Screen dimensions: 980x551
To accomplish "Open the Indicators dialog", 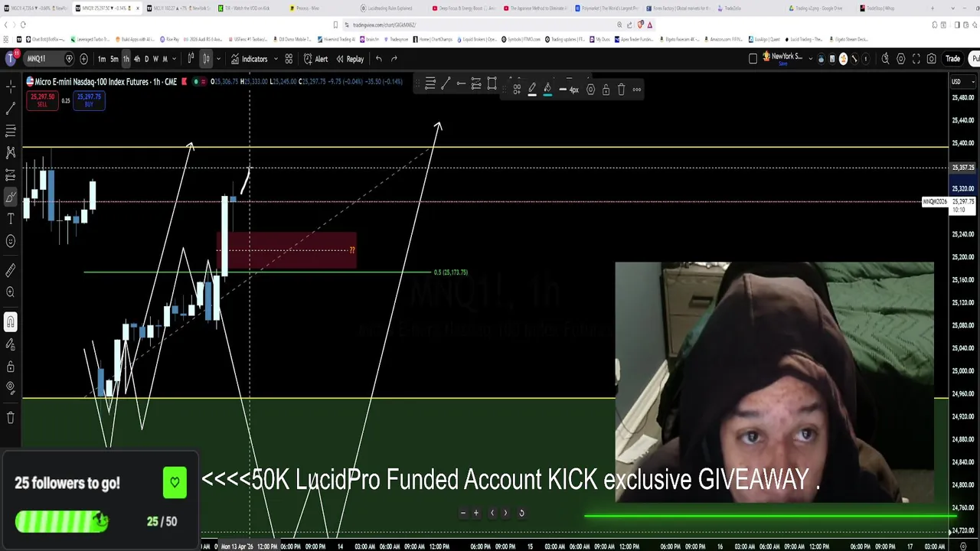I will point(250,59).
